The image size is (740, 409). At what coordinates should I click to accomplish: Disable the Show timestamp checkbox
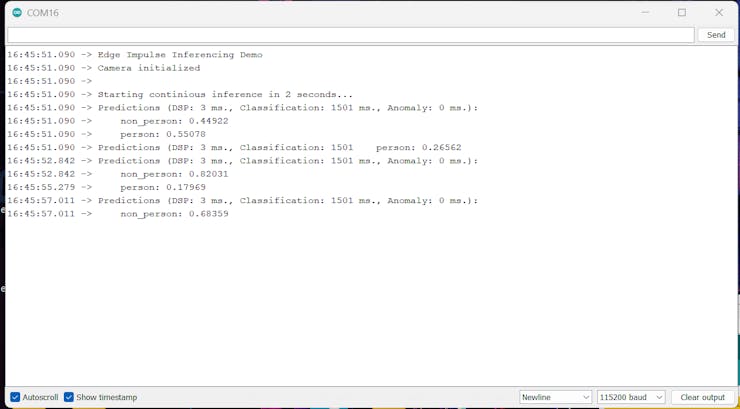tap(69, 397)
